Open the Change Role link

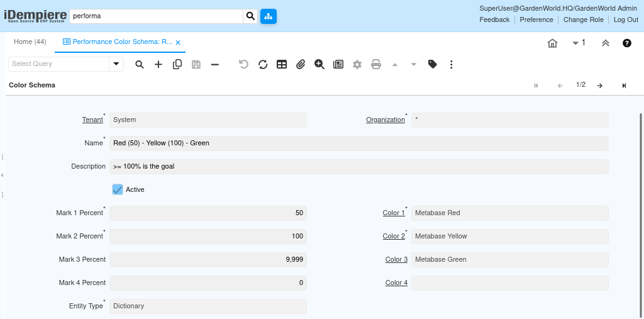(583, 20)
